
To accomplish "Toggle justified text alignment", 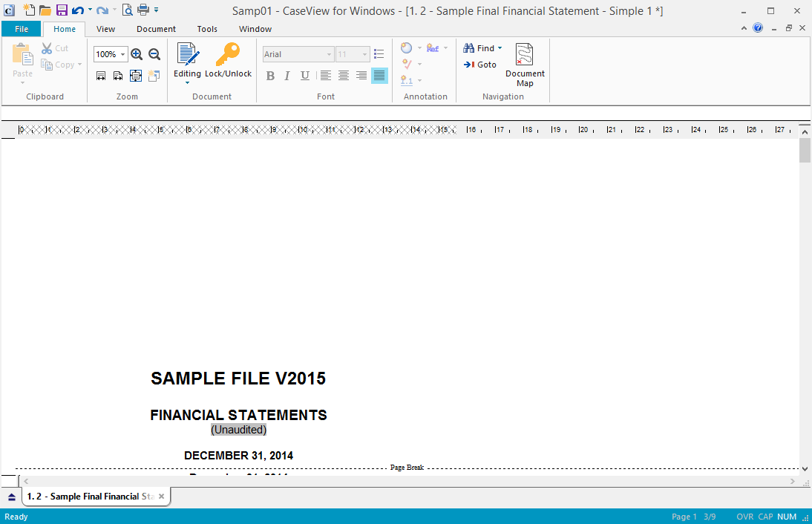I will point(379,76).
